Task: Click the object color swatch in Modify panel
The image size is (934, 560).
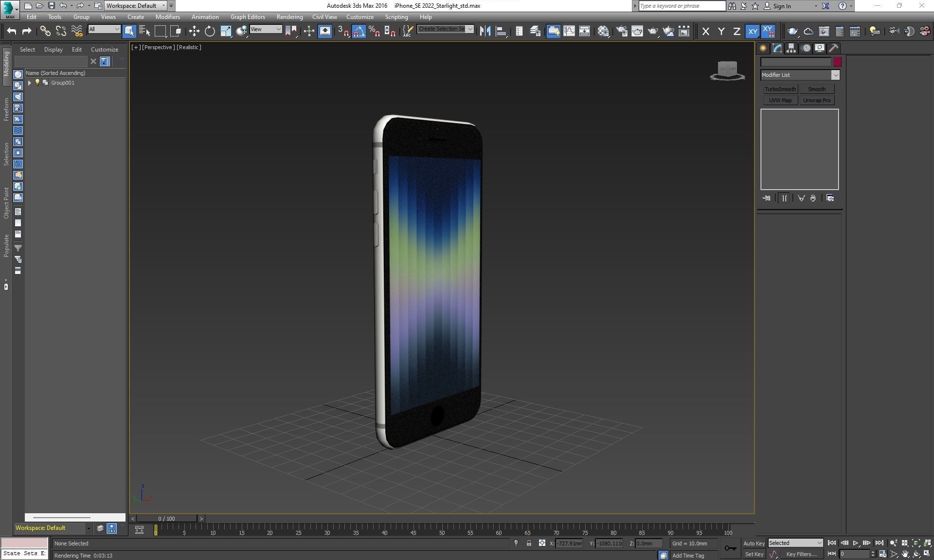Action: (837, 62)
